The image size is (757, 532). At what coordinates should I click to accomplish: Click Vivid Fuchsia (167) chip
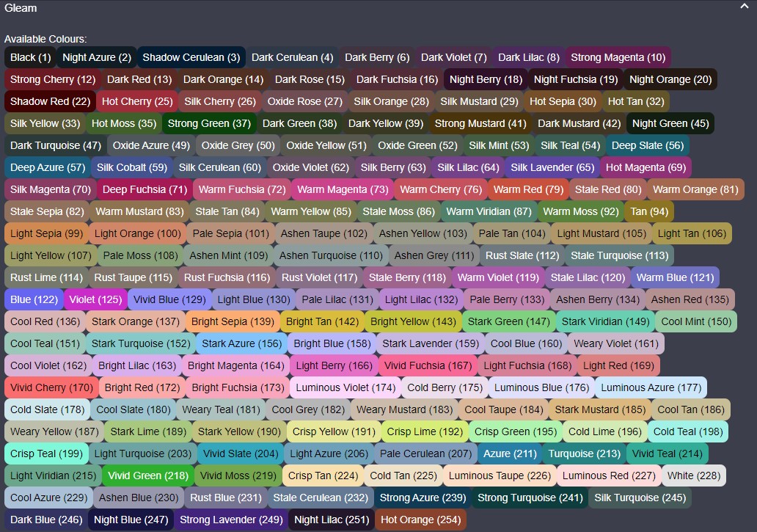pos(428,366)
